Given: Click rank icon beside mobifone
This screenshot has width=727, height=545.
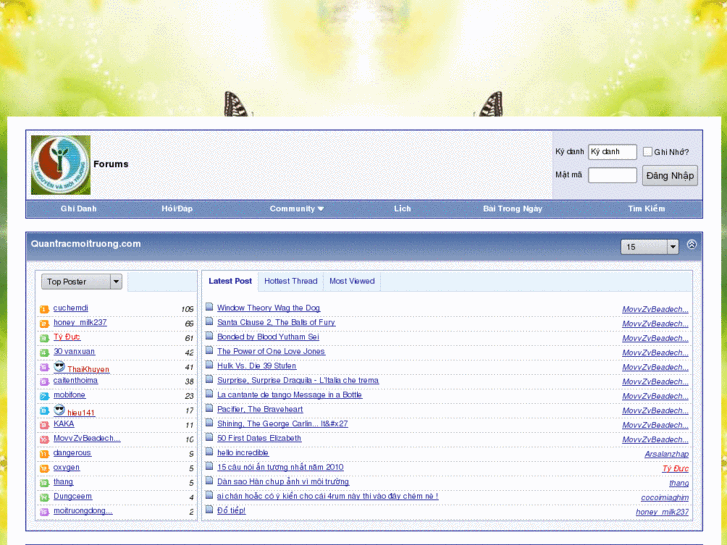Looking at the screenshot, I should [45, 396].
